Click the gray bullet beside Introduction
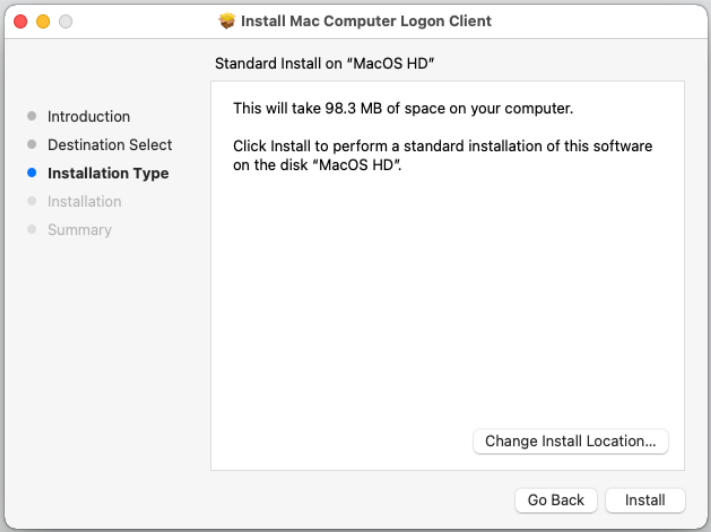Image resolution: width=711 pixels, height=532 pixels. 32,116
